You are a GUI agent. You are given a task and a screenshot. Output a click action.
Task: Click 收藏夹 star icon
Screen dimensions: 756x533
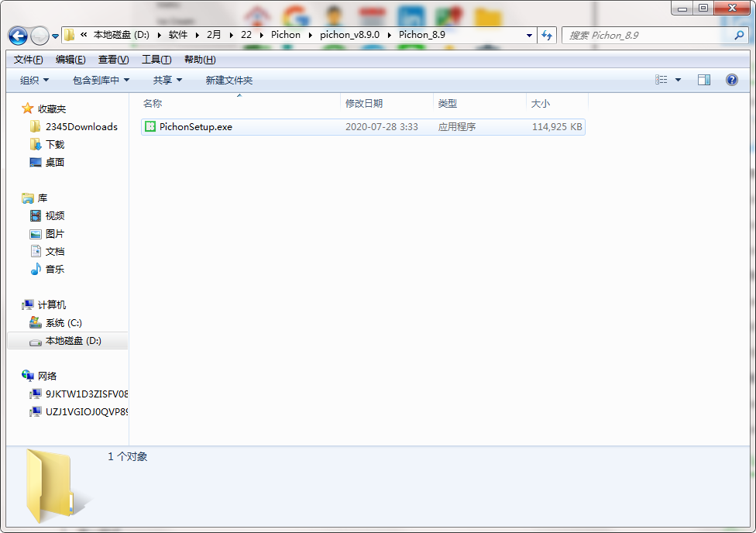point(27,108)
